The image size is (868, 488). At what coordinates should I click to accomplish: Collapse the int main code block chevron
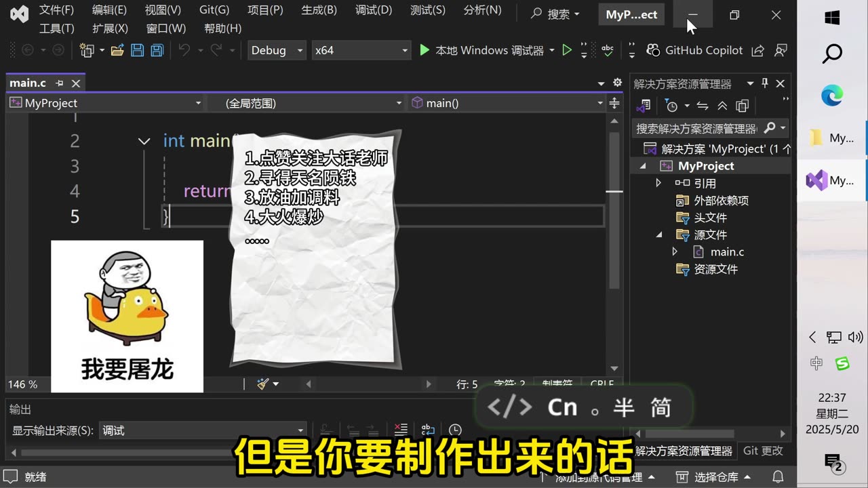pyautogui.click(x=144, y=141)
